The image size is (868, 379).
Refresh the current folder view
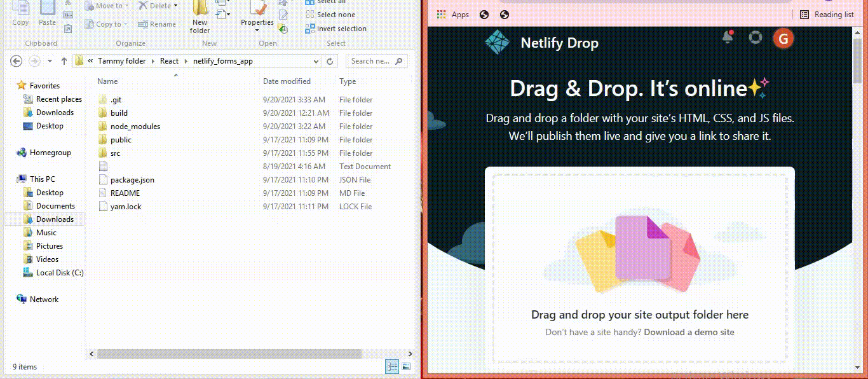(330, 61)
